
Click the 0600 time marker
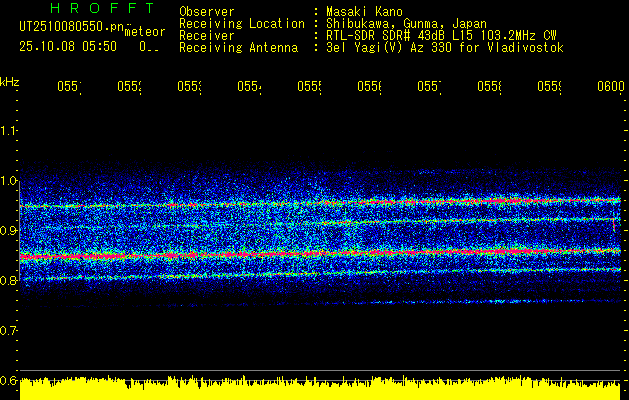(x=611, y=87)
